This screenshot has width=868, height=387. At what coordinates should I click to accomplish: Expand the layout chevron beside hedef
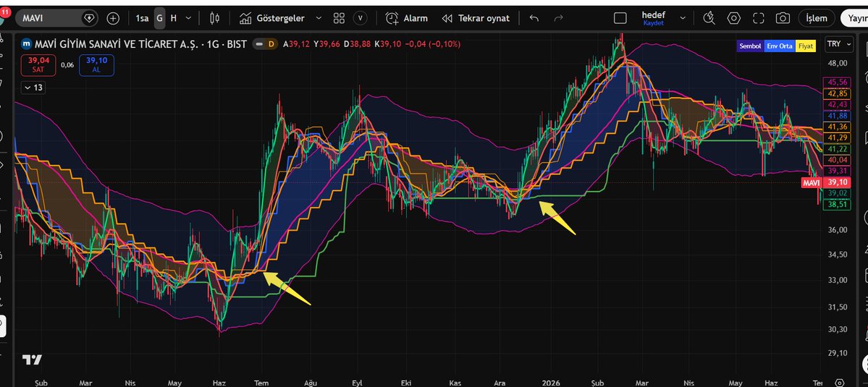(x=683, y=18)
